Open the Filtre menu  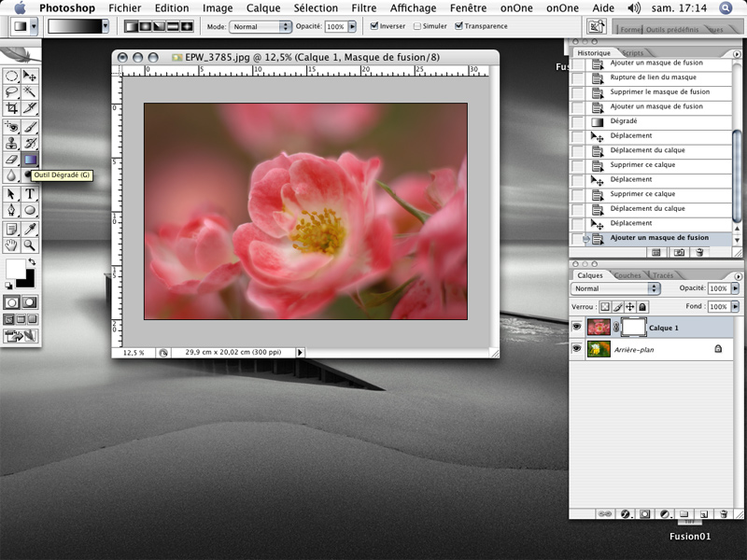(x=364, y=8)
